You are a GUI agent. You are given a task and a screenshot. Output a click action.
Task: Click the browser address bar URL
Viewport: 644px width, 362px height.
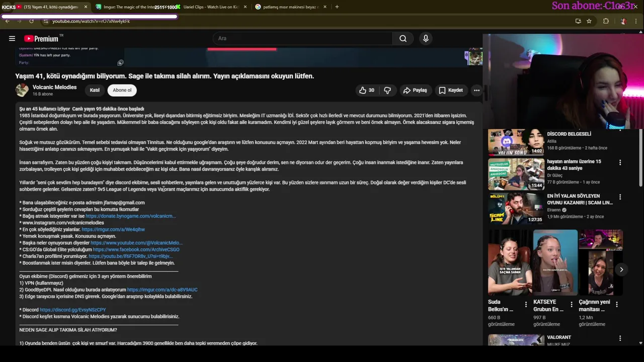click(x=91, y=21)
